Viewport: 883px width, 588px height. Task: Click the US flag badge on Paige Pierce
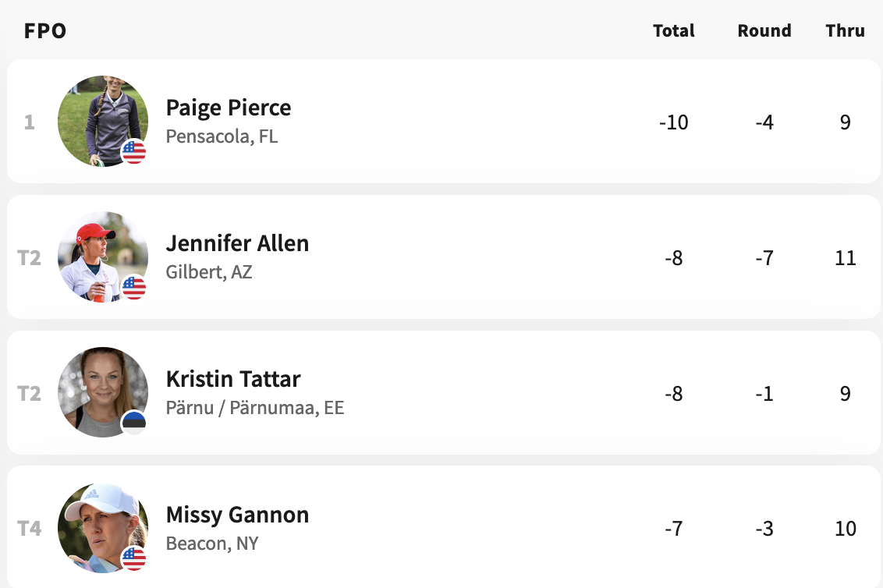click(134, 152)
